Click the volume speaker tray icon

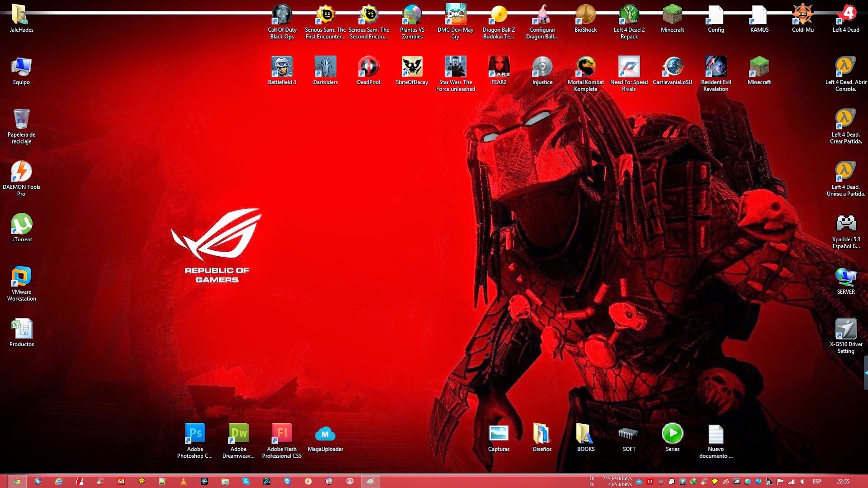point(802,482)
